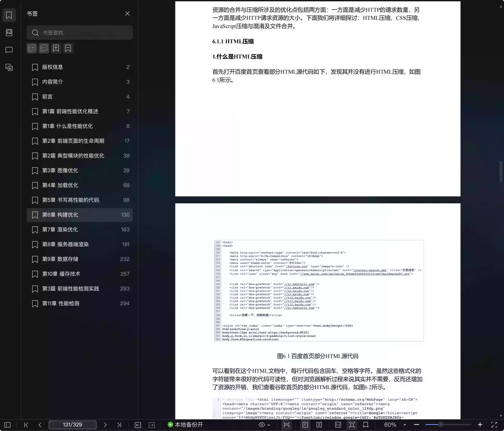Jump to the first page with skip-back icon
The image size is (504, 431).
point(26,425)
